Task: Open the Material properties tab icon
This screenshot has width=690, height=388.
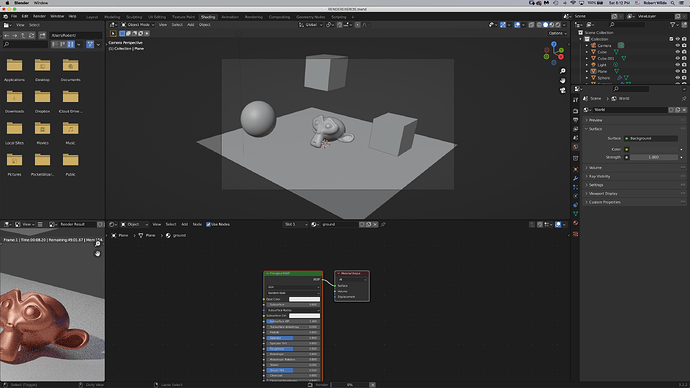Action: pyautogui.click(x=576, y=223)
